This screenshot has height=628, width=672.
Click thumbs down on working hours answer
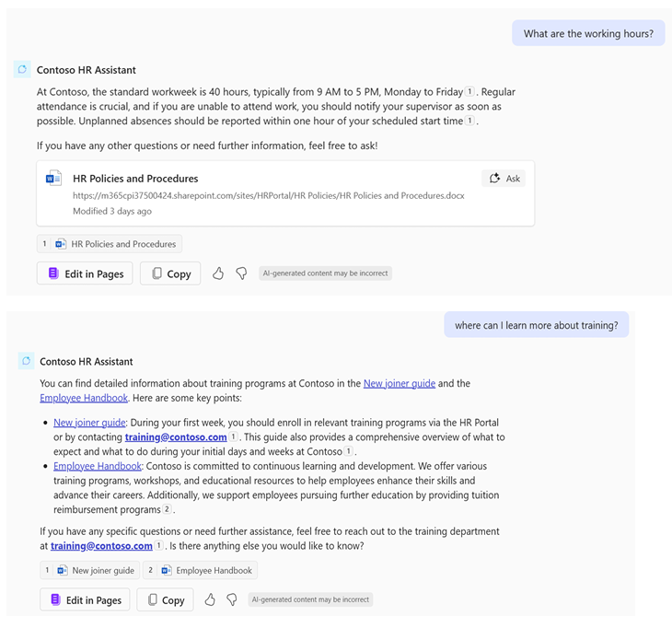[241, 273]
